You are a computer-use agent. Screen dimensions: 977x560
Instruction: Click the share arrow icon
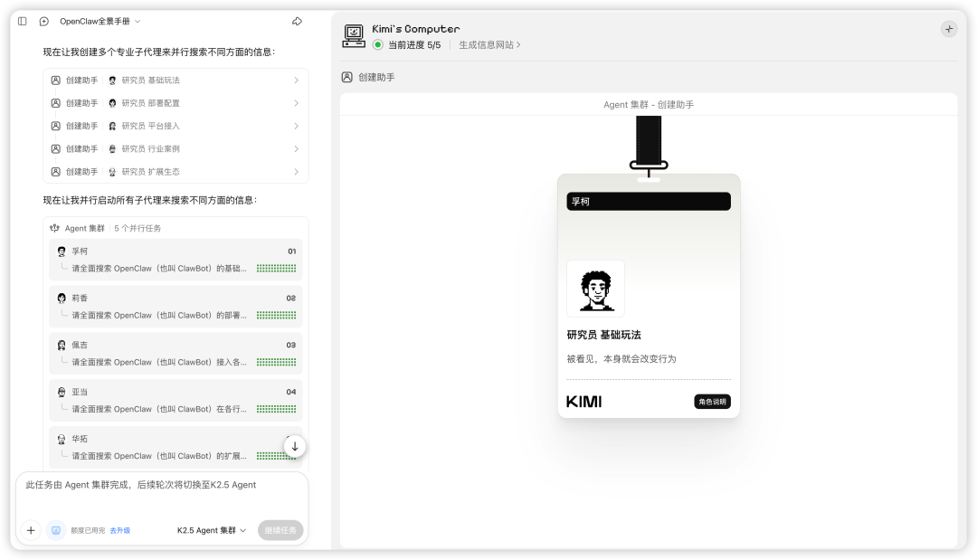click(298, 21)
